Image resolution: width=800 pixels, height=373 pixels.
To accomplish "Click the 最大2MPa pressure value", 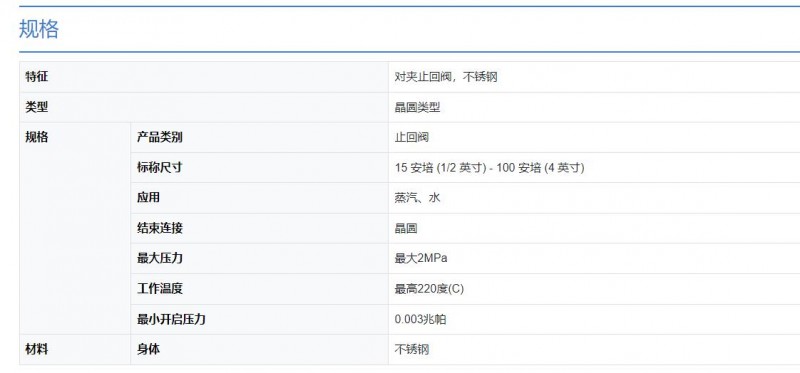I will point(420,258).
